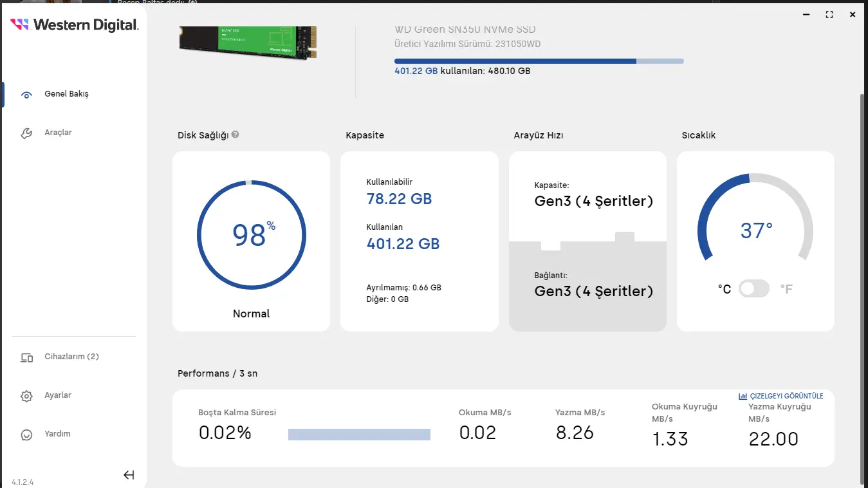Click the Sıcaklık heading

(699, 135)
